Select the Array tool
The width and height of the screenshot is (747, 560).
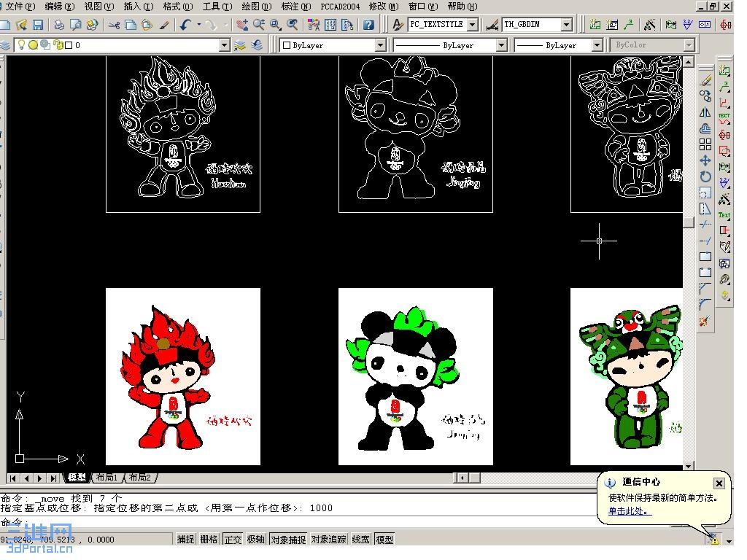[705, 144]
